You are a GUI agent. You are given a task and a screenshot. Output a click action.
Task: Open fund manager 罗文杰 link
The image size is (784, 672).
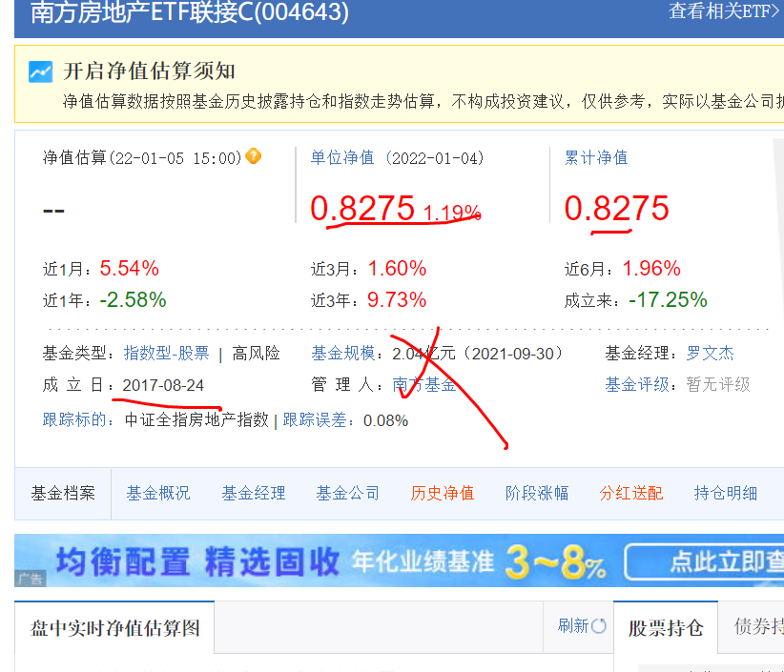tap(710, 354)
